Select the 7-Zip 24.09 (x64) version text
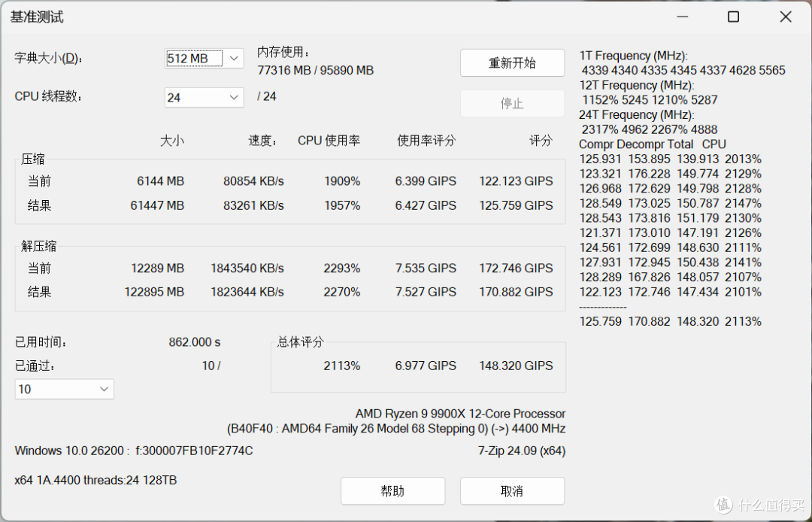The height and width of the screenshot is (522, 812). [x=522, y=451]
